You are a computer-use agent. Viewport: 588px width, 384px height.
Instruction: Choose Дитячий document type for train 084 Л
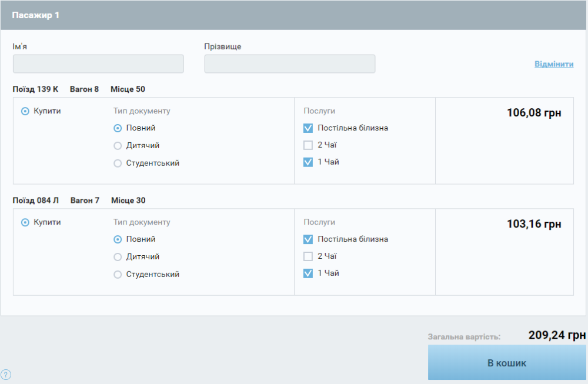tap(118, 257)
